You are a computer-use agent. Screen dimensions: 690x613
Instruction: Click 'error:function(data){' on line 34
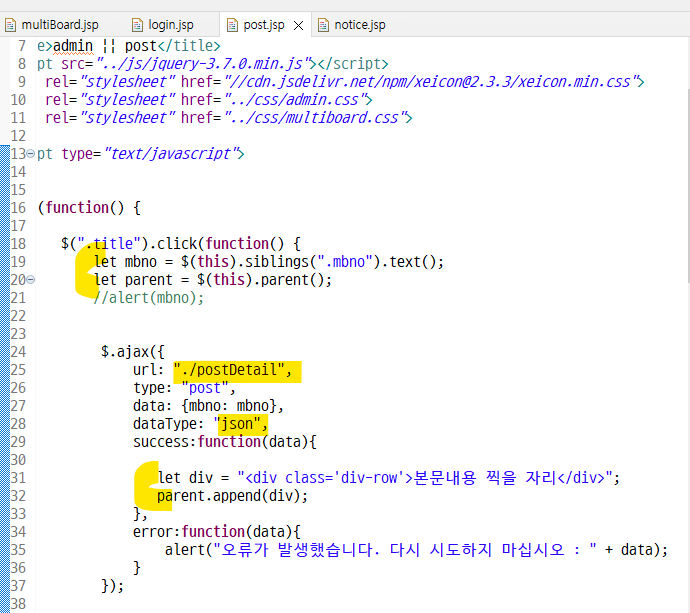tap(217, 532)
